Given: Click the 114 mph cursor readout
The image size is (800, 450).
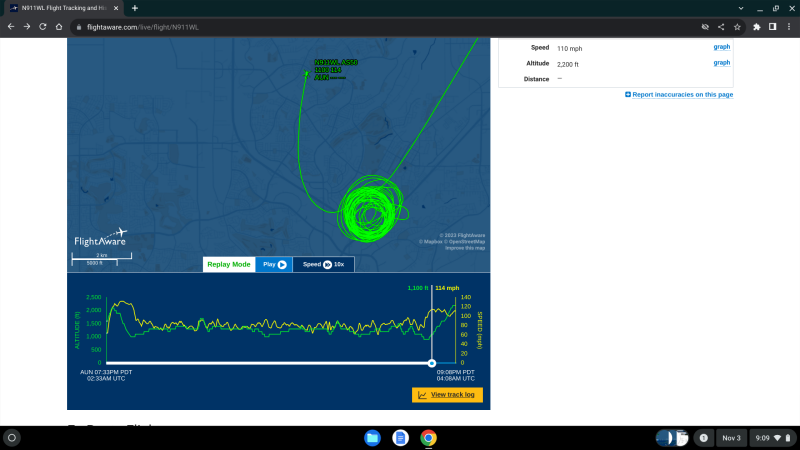Looking at the screenshot, I should point(447,288).
